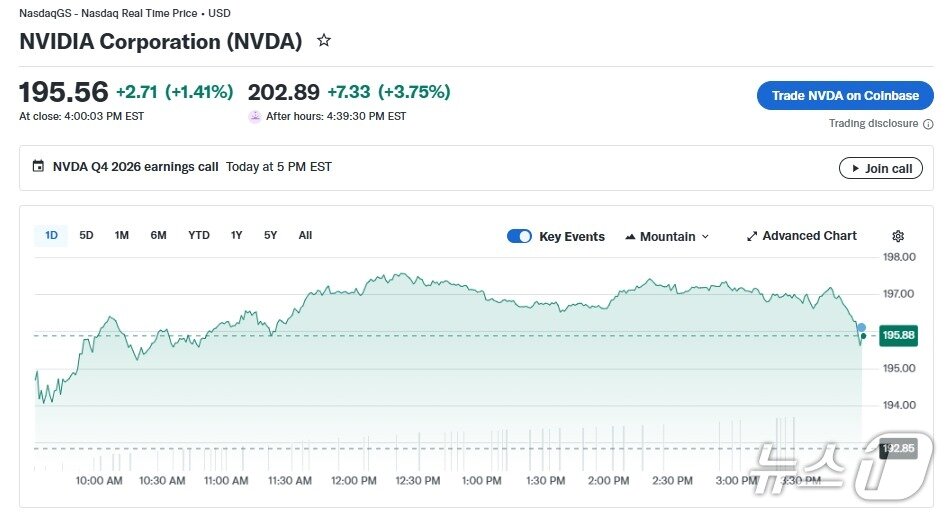The image size is (947, 514).
Task: Select the 1D time range tab
Action: tap(51, 235)
